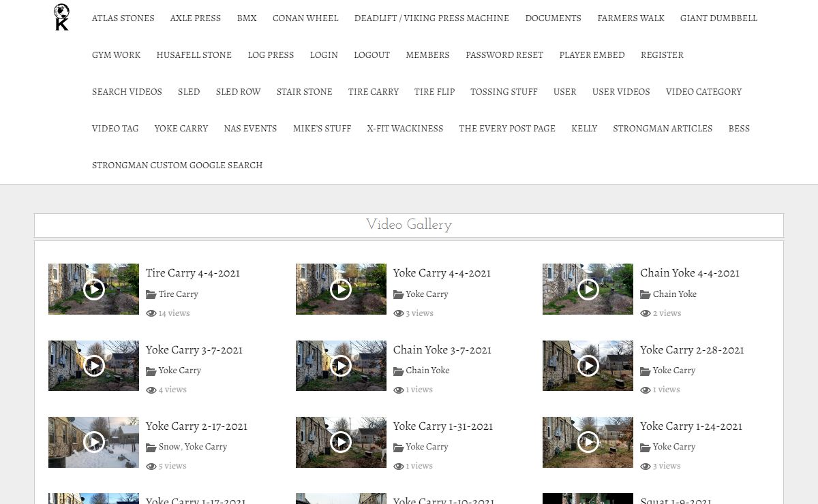Click the Video Gallery heading
Image resolution: width=818 pixels, height=504 pixels.
point(409,225)
